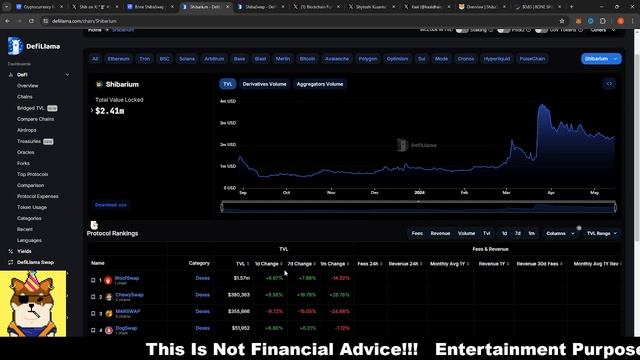Switch rankings to the Revenue view
This screenshot has width=640, height=360.
pos(440,233)
